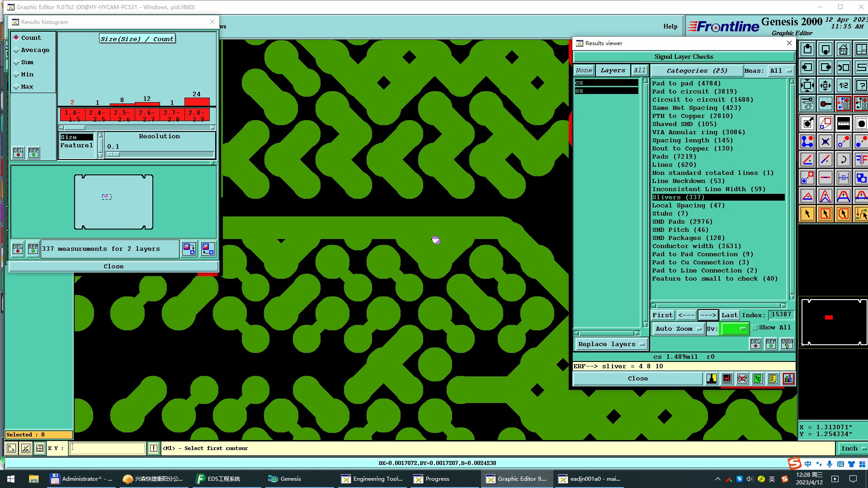Screen dimensions: 868x488
Task: Open the Help menu
Action: [670, 26]
